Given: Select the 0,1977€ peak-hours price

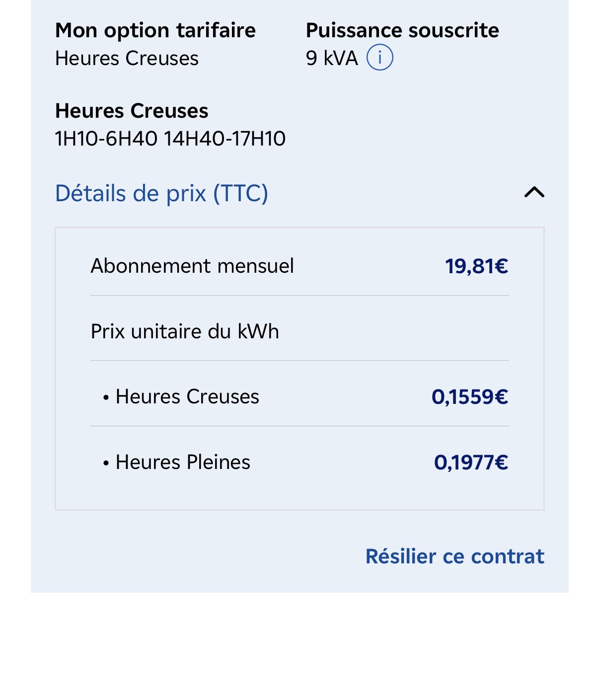Looking at the screenshot, I should tap(470, 463).
